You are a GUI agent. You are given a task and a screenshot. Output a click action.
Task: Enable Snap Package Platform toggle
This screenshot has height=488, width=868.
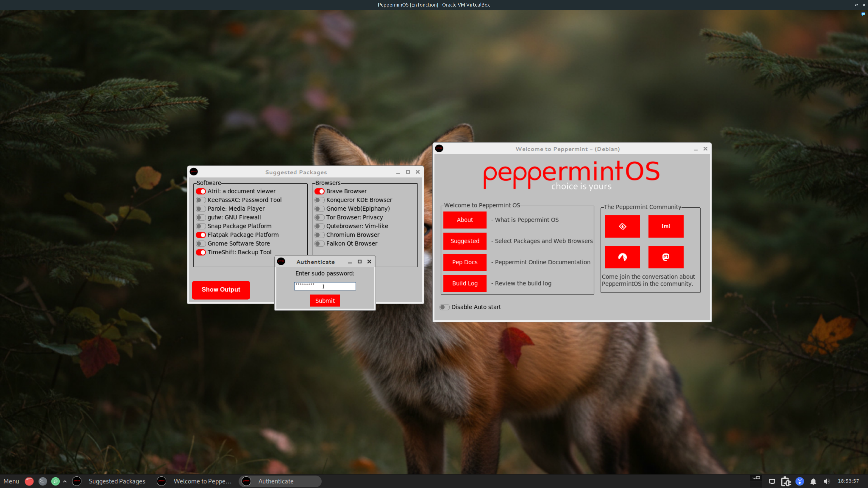click(x=201, y=226)
